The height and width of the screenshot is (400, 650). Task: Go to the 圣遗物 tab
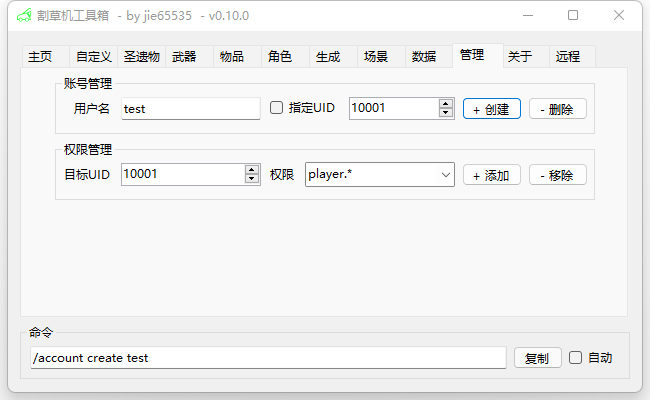point(141,57)
